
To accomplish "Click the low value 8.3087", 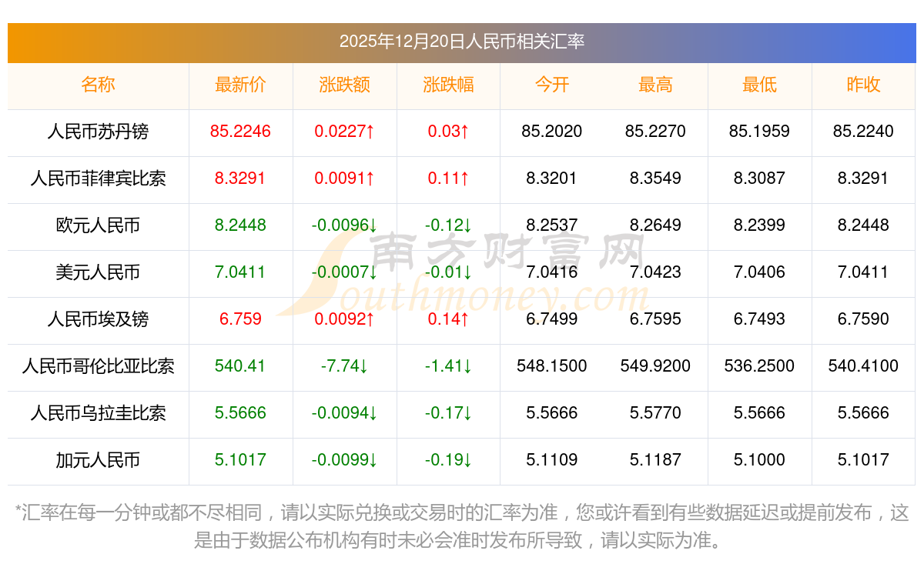I will pos(759,179).
